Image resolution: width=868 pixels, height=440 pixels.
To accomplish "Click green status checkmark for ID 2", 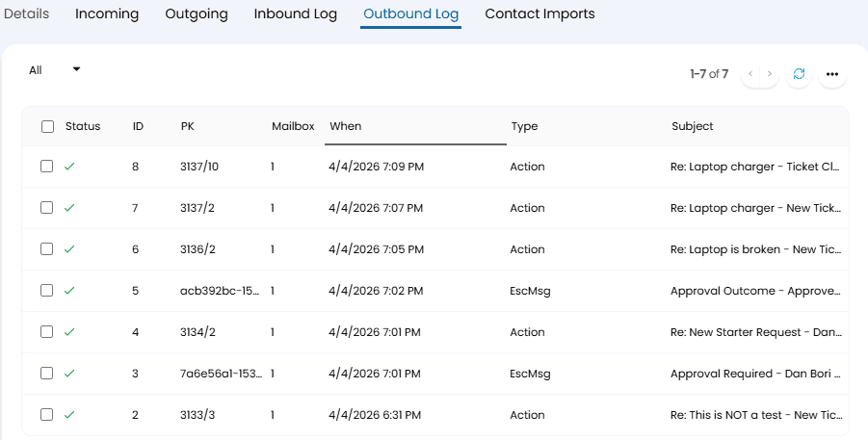I will (69, 415).
